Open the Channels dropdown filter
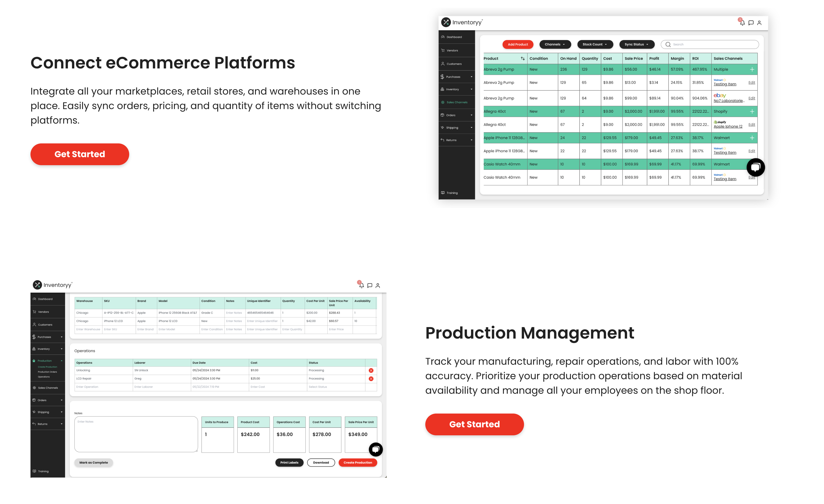Screen dimensions: 824x504 click(x=555, y=44)
